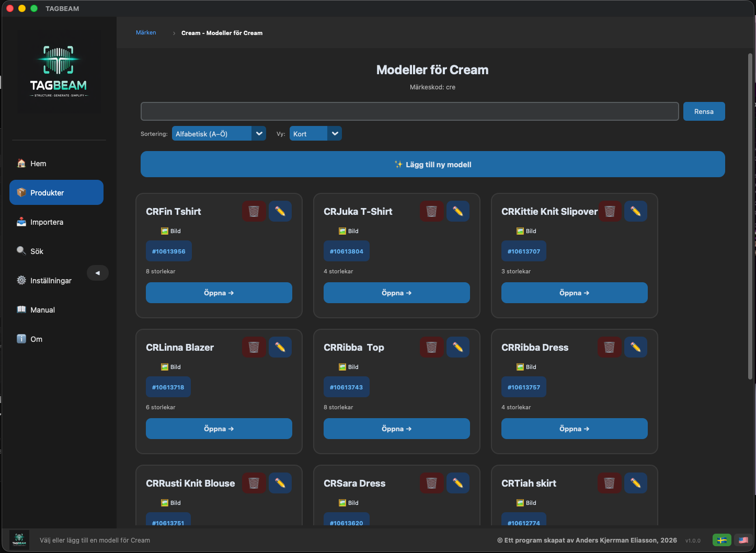This screenshot has height=553, width=756.
Task: Delete the CRRibba Top model
Action: [432, 347]
